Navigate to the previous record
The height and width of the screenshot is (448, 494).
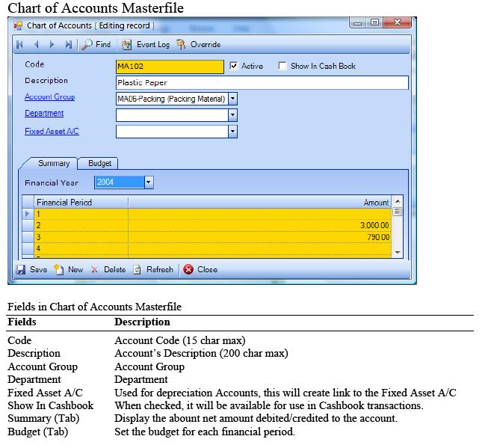click(x=36, y=45)
